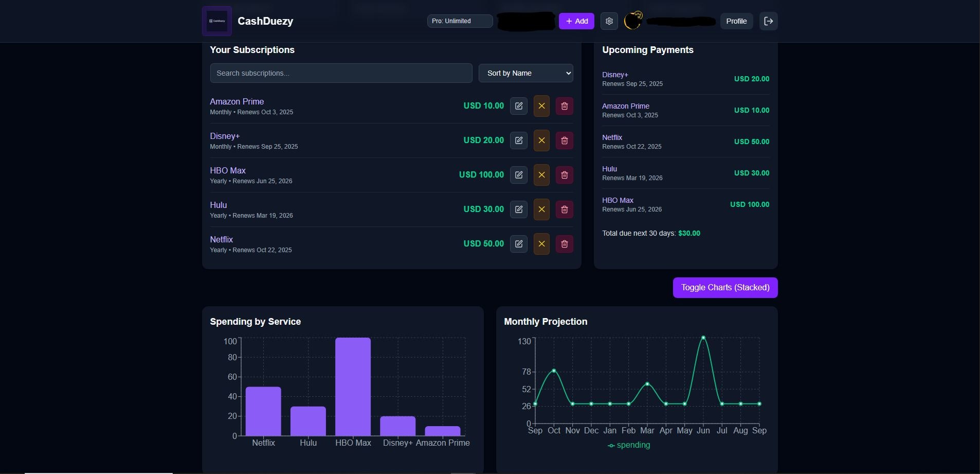Click the Monthly Projection heading

pyautogui.click(x=546, y=322)
